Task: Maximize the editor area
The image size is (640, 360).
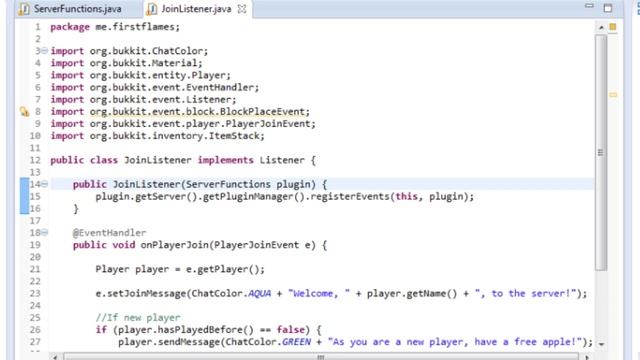Action: pyautogui.click(x=608, y=7)
